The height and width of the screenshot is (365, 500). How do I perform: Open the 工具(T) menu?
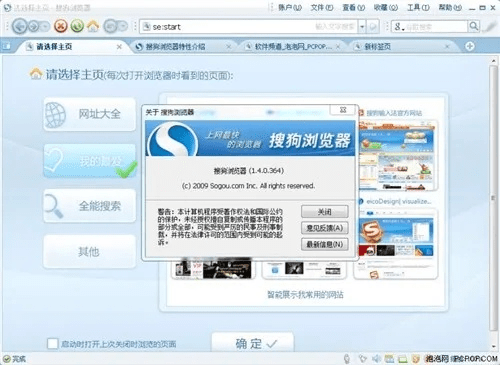coord(418,7)
